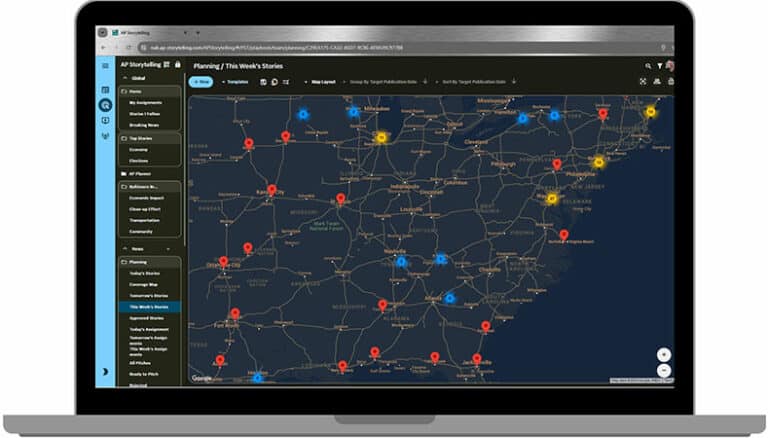The height and width of the screenshot is (438, 768).
Task: Click the list icon before Map Layout
Action: [x=286, y=82]
